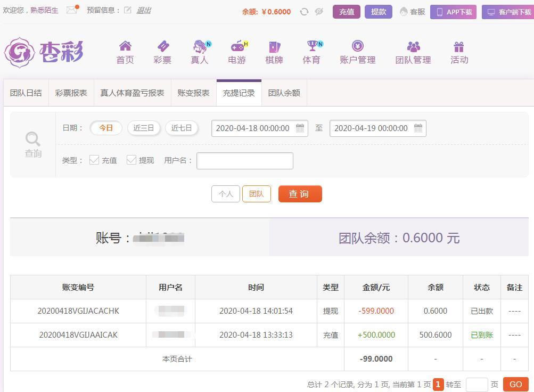The height and width of the screenshot is (392, 534).
Task: Go to 首页 home
Action: coord(125,52)
